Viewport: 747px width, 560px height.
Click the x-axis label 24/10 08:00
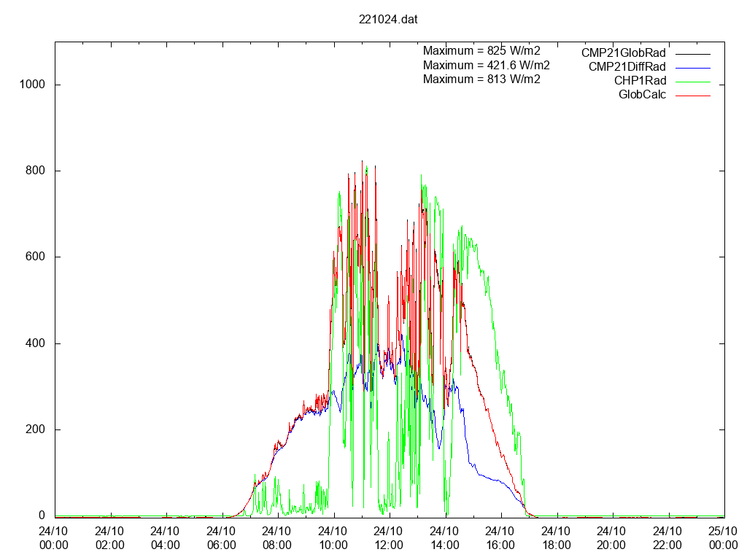[277, 538]
